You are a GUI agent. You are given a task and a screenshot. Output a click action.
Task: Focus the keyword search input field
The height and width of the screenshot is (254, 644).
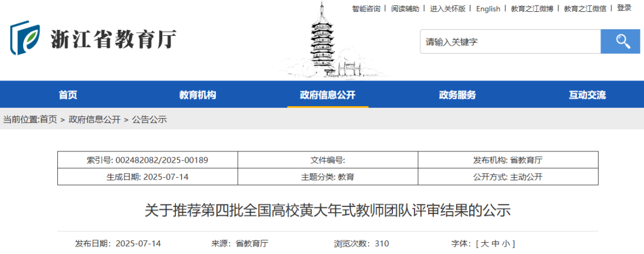click(x=510, y=42)
